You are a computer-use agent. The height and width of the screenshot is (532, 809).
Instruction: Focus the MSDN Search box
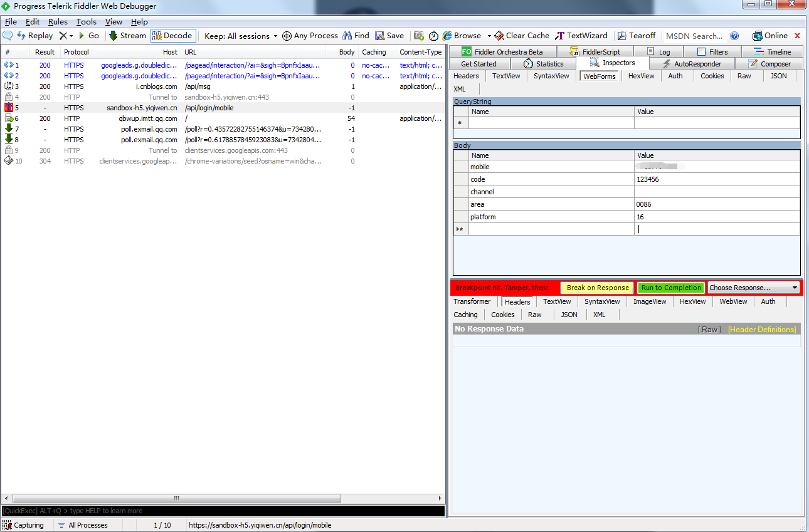tap(694, 36)
